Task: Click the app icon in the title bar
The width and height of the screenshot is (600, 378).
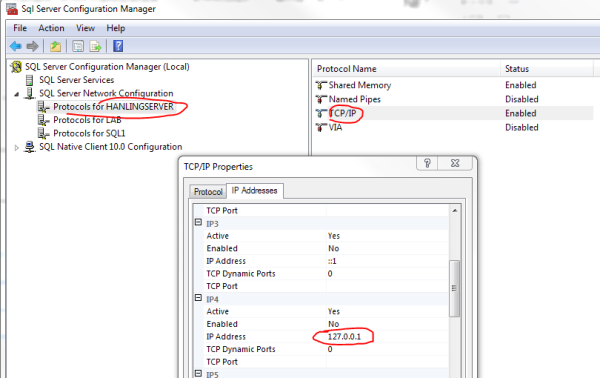Action: click(x=12, y=9)
